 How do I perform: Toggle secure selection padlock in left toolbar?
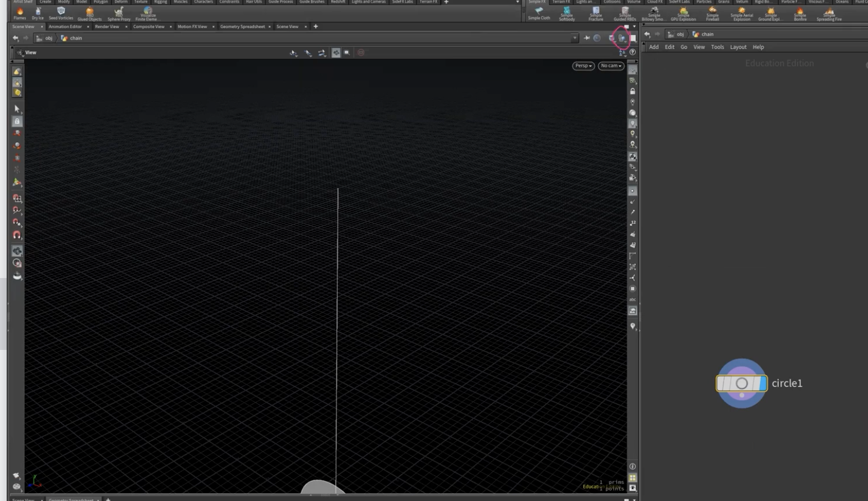click(17, 121)
